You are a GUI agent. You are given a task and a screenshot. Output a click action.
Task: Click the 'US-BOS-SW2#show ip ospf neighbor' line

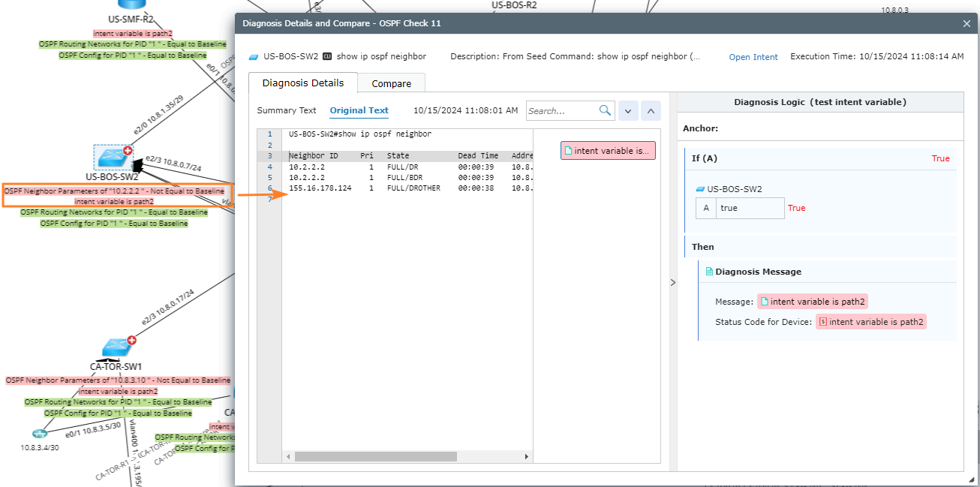click(360, 134)
